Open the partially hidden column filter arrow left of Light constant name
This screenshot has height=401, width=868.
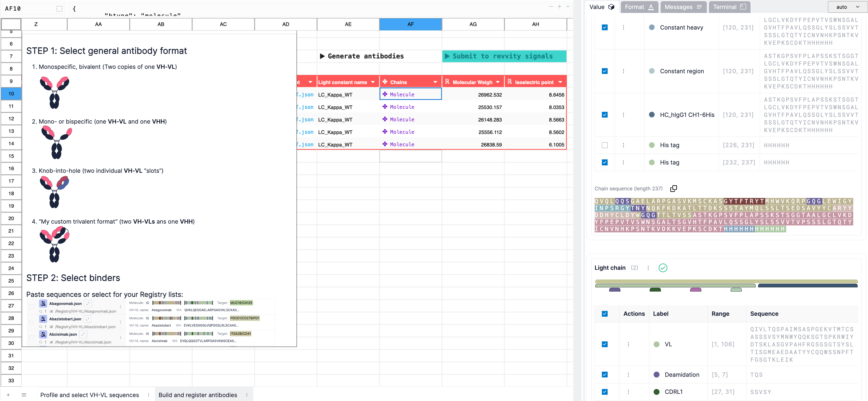[310, 82]
